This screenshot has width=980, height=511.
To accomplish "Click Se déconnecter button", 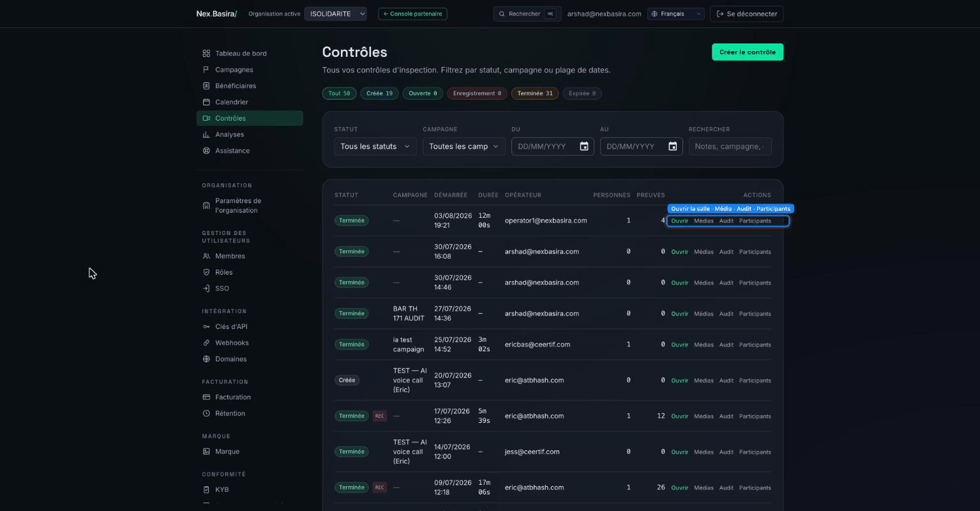I will 746,13.
